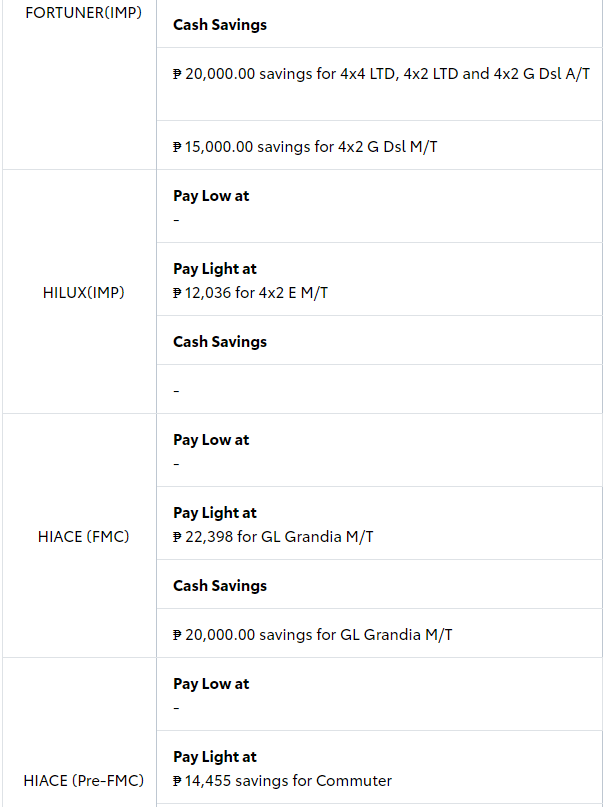Click Hiace Pre-FMC Pay Low at heading
This screenshot has width=606, height=807.
[211, 683]
